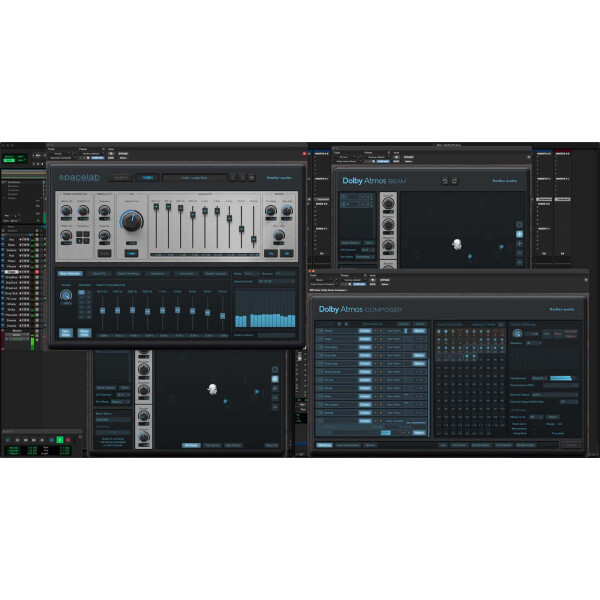Toggle red record-arm on Claps track
The image size is (600, 600).
(x=37, y=272)
